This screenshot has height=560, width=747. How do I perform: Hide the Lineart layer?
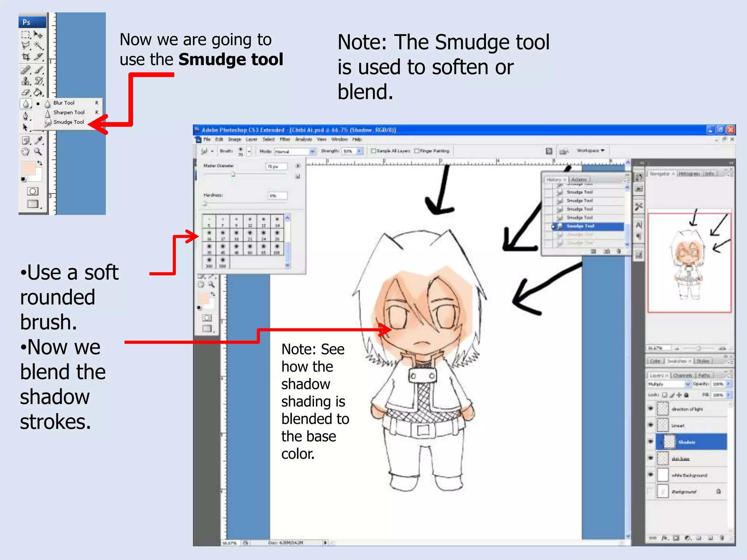point(650,425)
